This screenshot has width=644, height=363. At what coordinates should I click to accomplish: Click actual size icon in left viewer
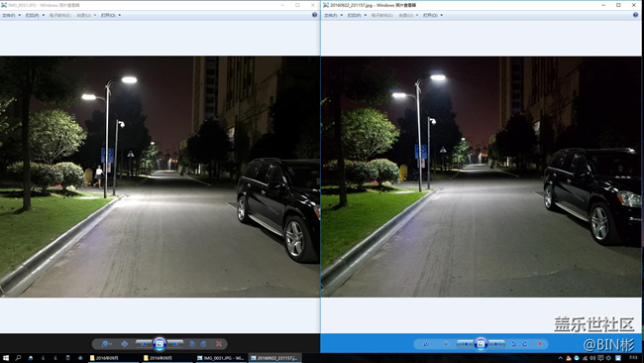point(125,344)
